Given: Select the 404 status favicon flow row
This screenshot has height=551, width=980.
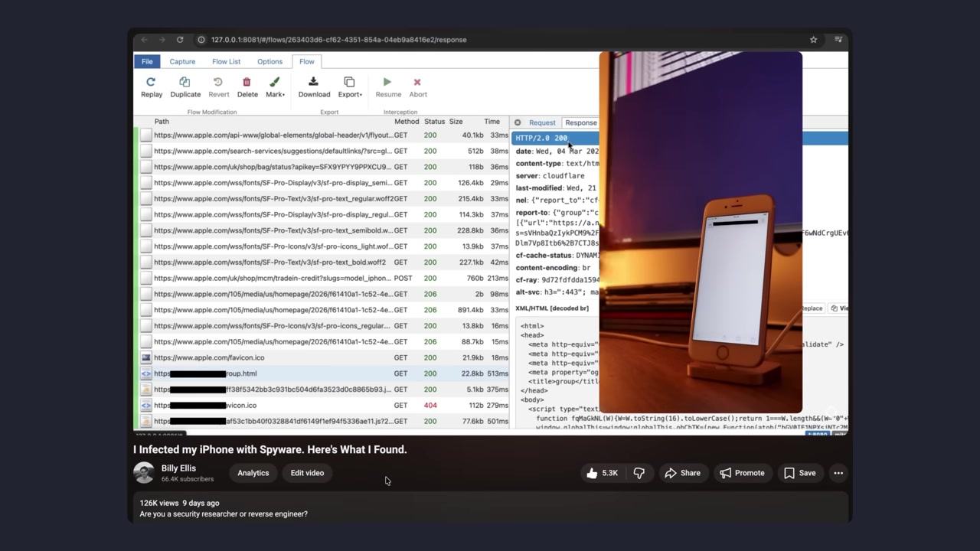Looking at the screenshot, I should tap(322, 406).
